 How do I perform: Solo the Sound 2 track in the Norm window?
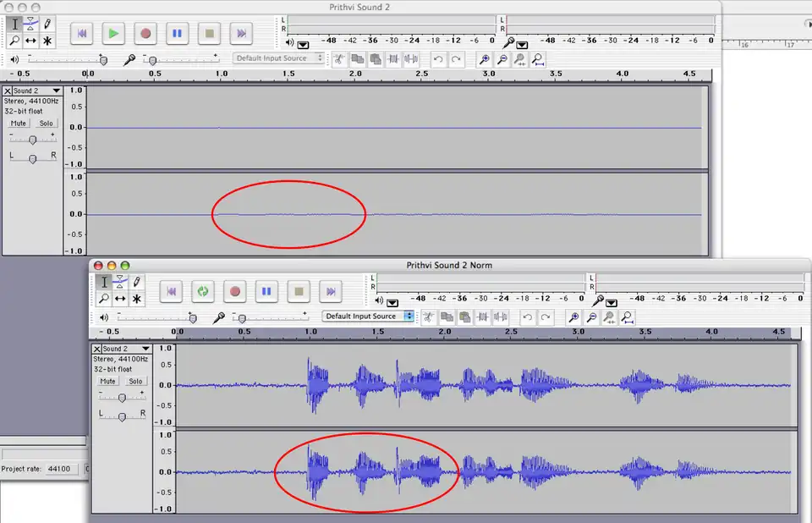(135, 382)
